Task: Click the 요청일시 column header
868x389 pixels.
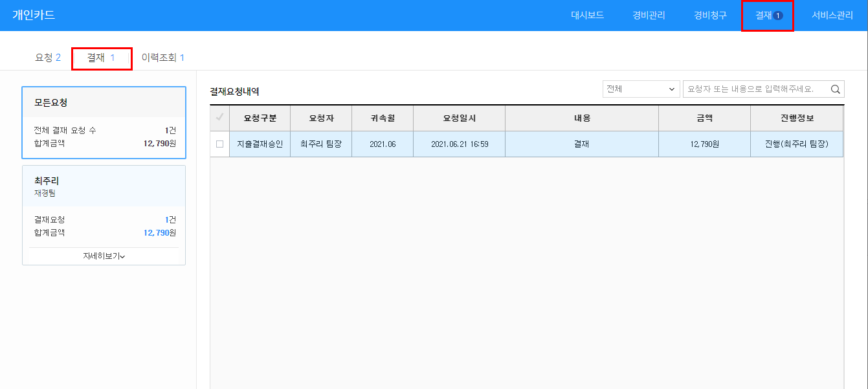Action: click(x=459, y=118)
